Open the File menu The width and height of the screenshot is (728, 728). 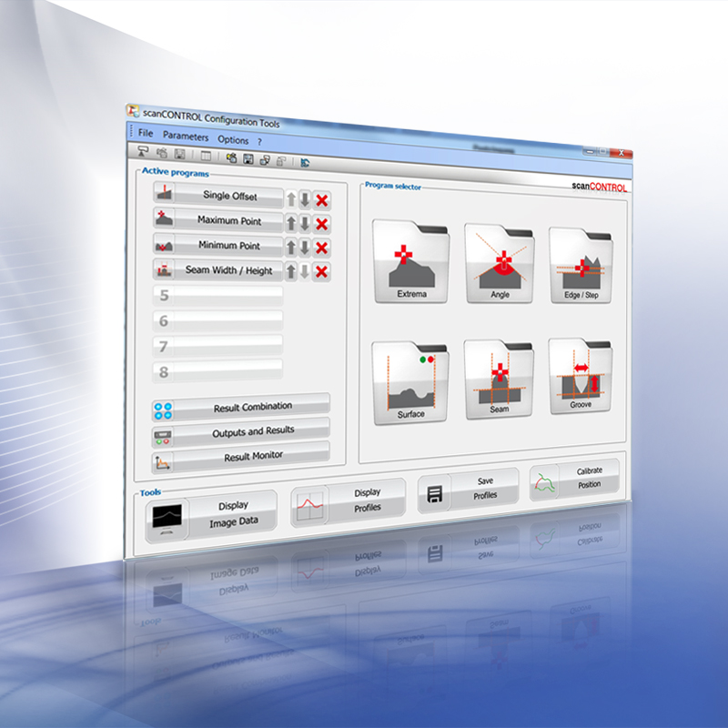pos(146,133)
